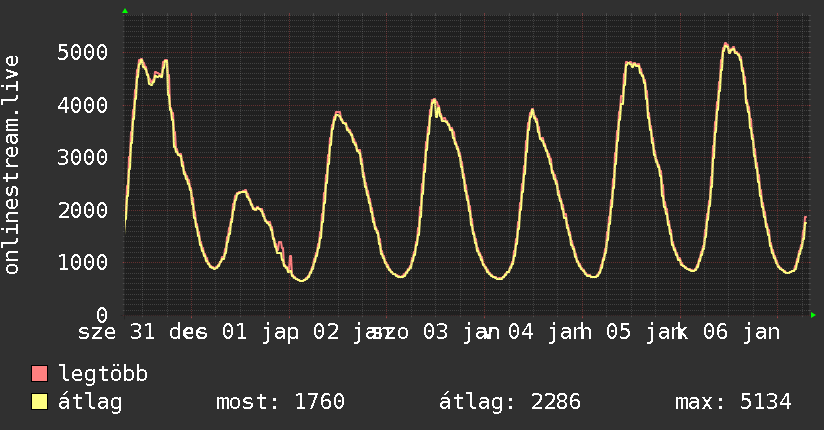The height and width of the screenshot is (430, 824).
Task: Click the 'max: 5134' statistic
Action: 733,402
